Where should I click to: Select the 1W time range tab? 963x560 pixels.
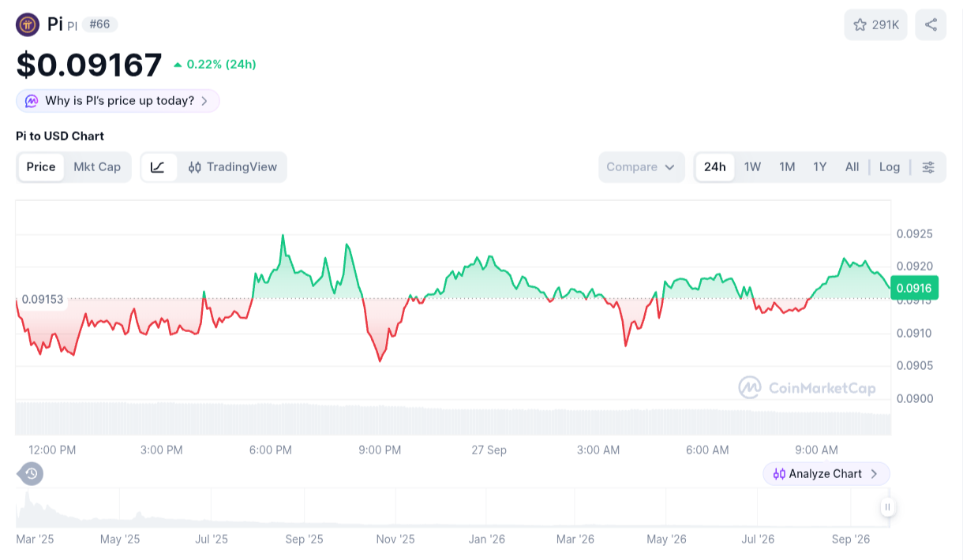click(x=752, y=167)
